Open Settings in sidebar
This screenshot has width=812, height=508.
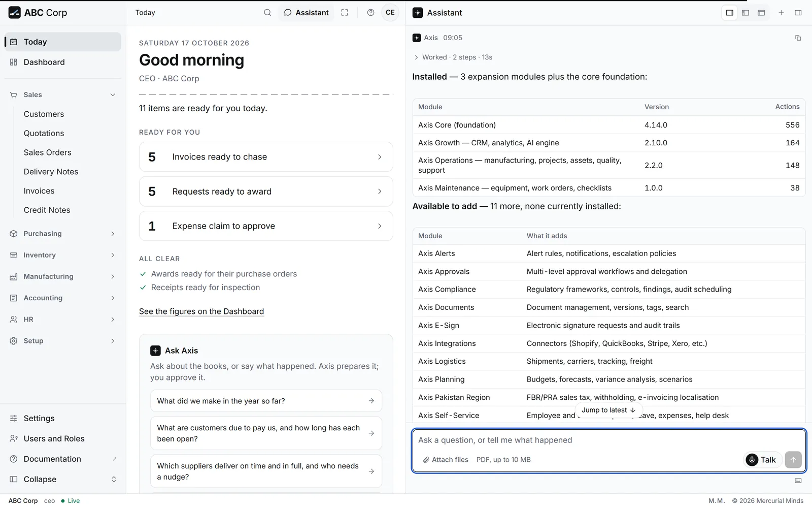(63, 418)
